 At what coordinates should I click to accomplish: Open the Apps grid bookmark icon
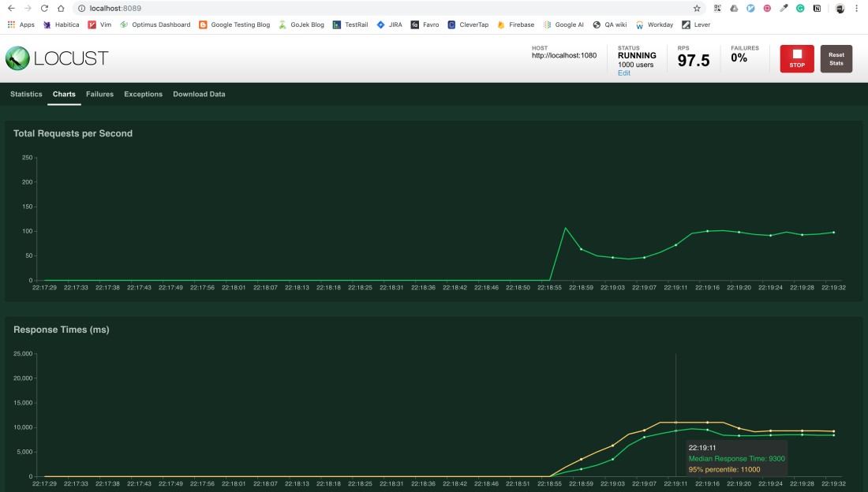click(x=11, y=24)
